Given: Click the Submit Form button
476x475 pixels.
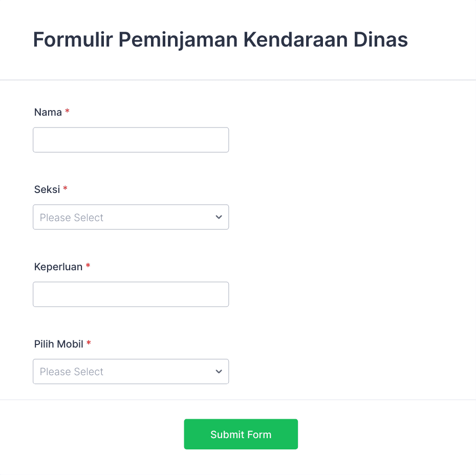Looking at the screenshot, I should (x=241, y=434).
